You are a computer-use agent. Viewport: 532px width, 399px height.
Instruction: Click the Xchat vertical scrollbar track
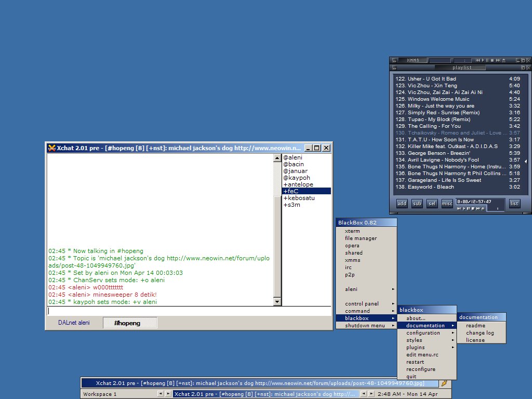point(277,229)
